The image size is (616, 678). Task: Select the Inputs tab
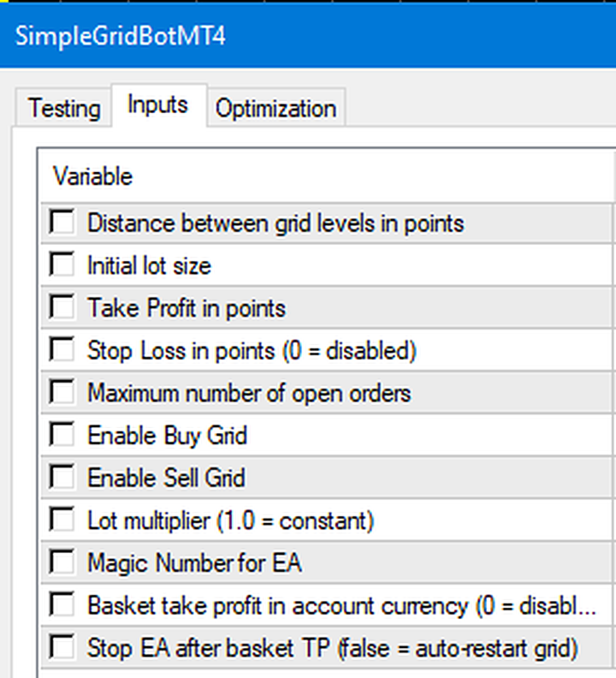[x=158, y=105]
